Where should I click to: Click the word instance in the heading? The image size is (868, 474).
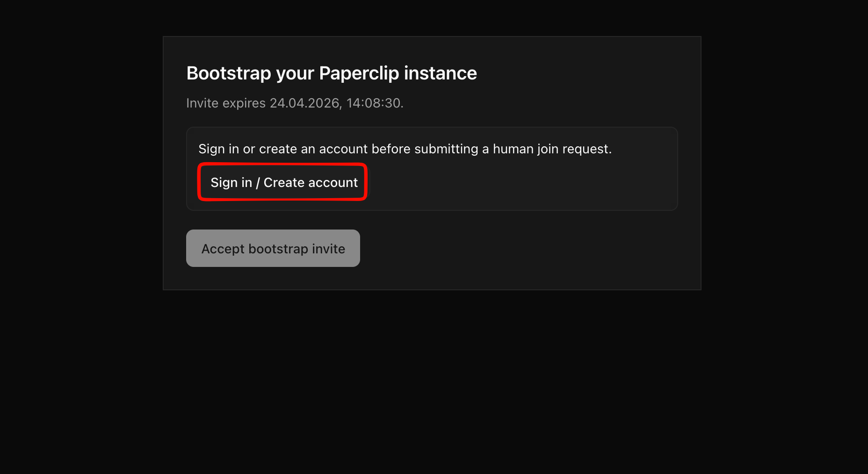pyautogui.click(x=440, y=73)
